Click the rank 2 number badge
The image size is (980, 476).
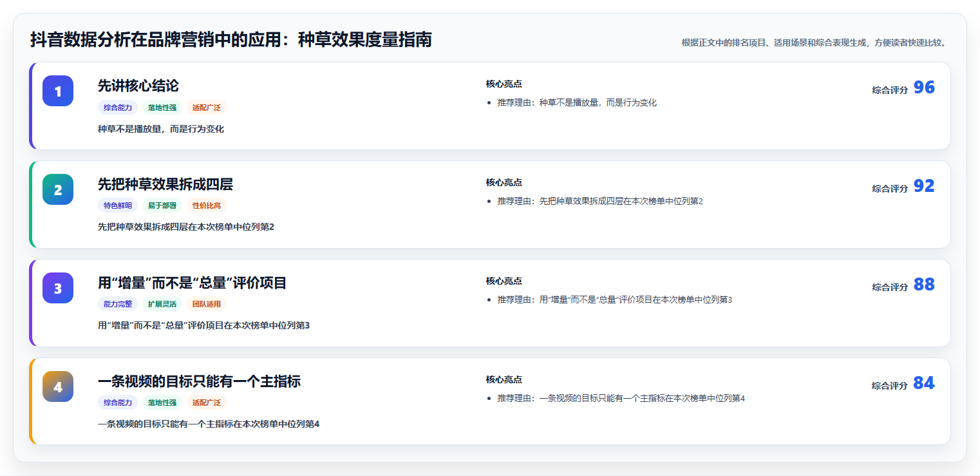click(x=58, y=189)
